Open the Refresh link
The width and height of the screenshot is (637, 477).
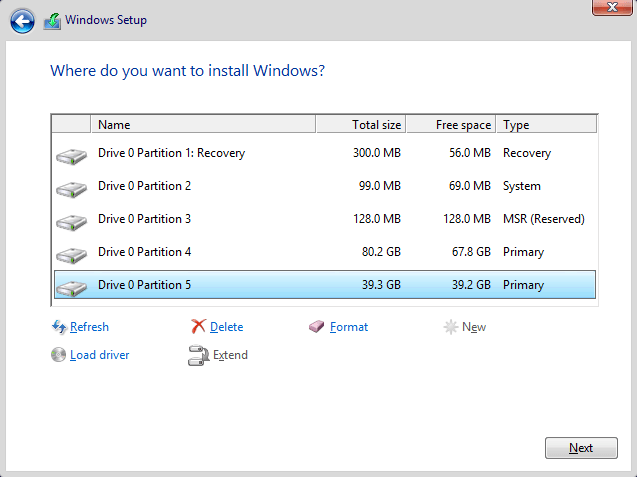point(89,327)
